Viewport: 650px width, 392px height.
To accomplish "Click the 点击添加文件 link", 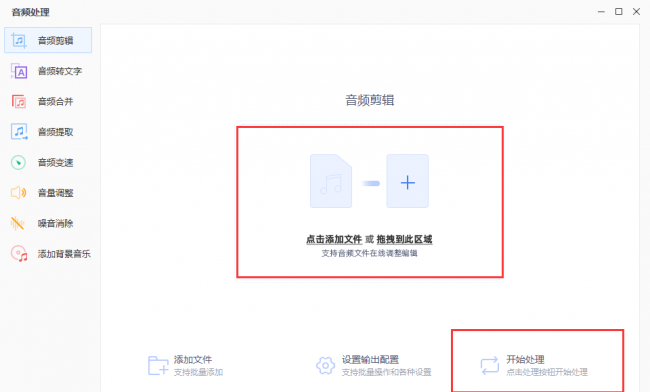I will pyautogui.click(x=334, y=239).
